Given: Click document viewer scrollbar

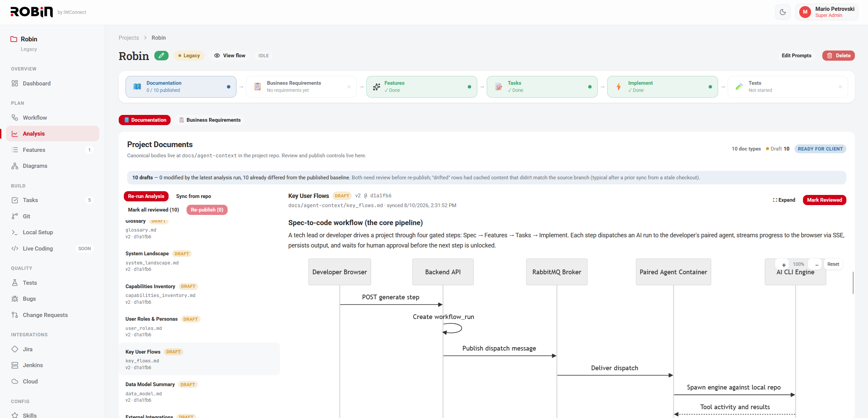Looking at the screenshot, I should point(853,282).
